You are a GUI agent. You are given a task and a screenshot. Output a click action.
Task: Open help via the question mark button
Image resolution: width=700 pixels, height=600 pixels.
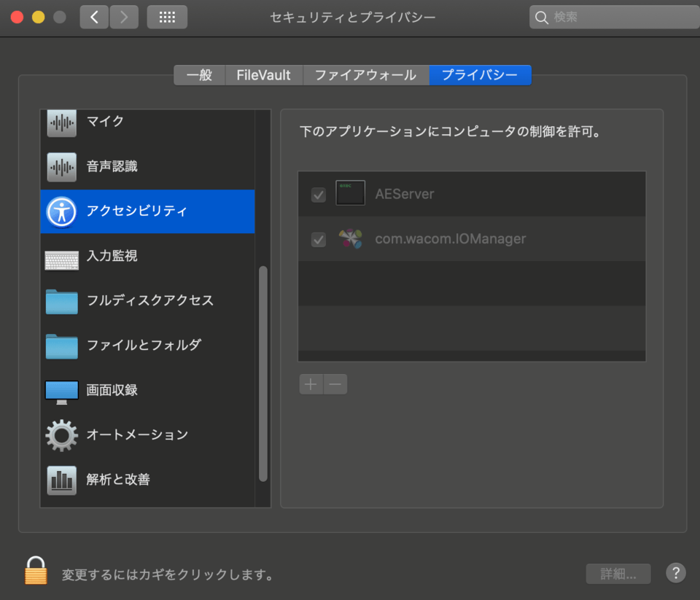point(675,573)
